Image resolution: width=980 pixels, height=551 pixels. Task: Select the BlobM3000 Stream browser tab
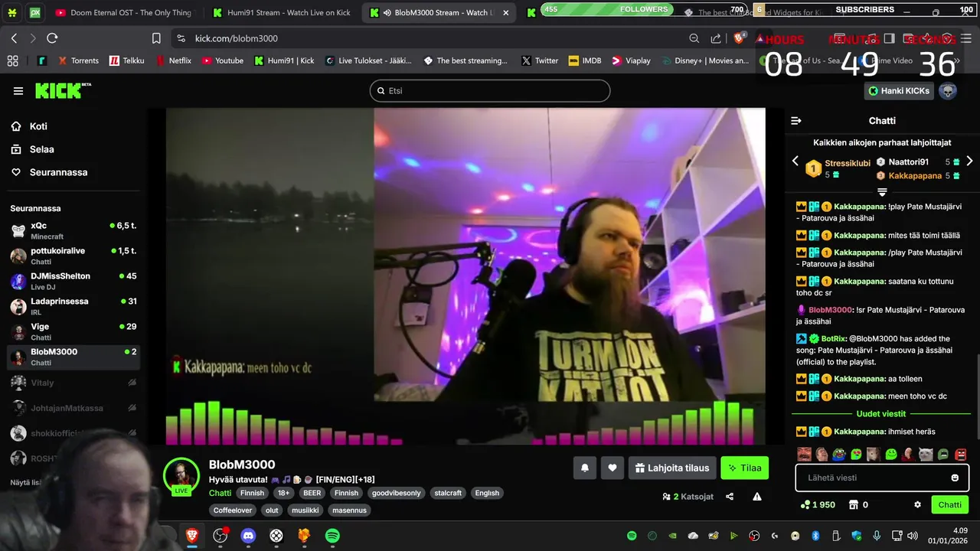coord(437,12)
